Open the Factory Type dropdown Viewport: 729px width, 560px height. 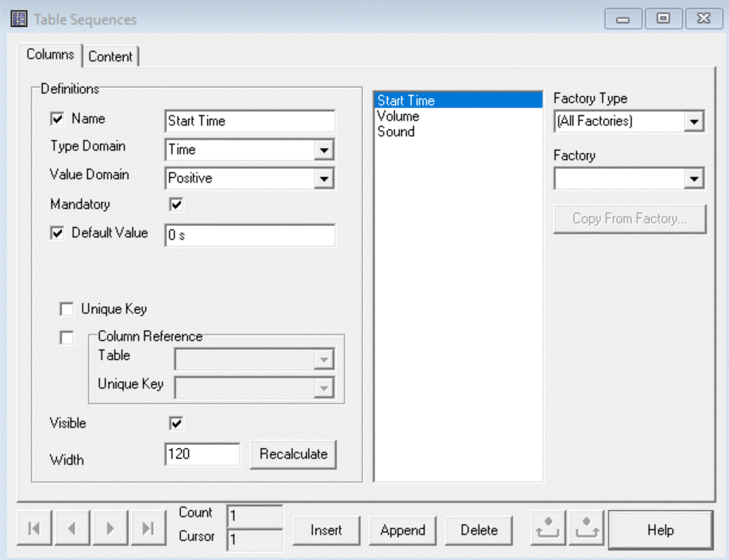694,121
